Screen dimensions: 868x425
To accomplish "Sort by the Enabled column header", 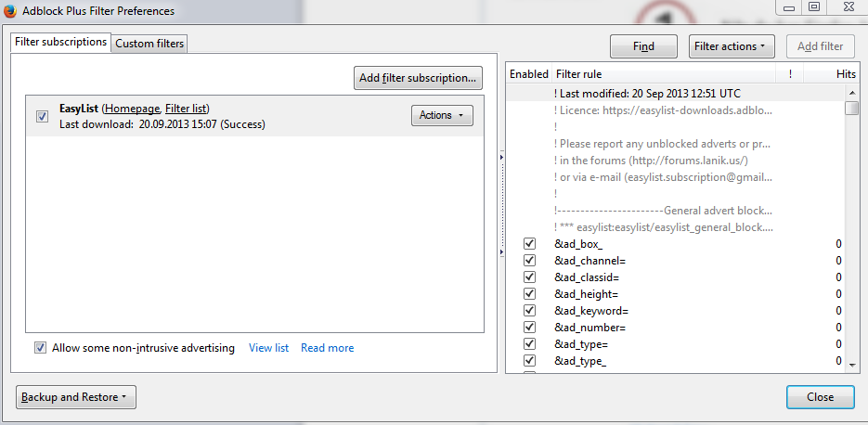I will coord(528,74).
